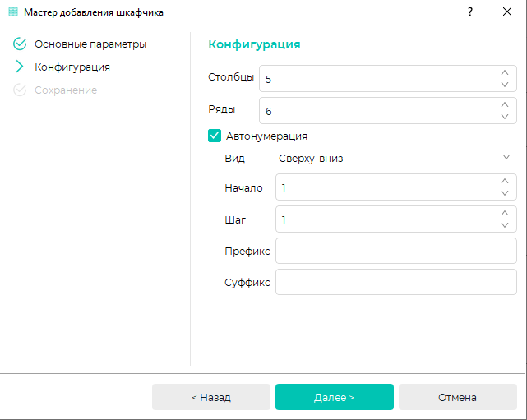Expand Вид using its chevron arrow
527x420 pixels.
pos(506,157)
